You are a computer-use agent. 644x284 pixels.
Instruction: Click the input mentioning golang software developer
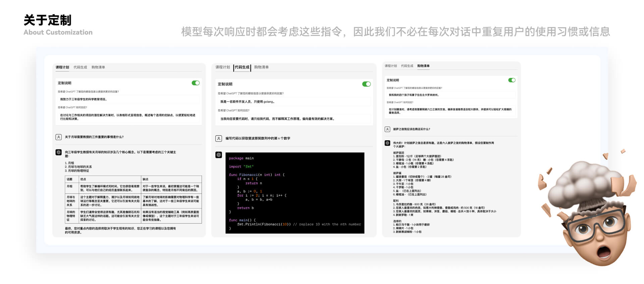(x=294, y=102)
